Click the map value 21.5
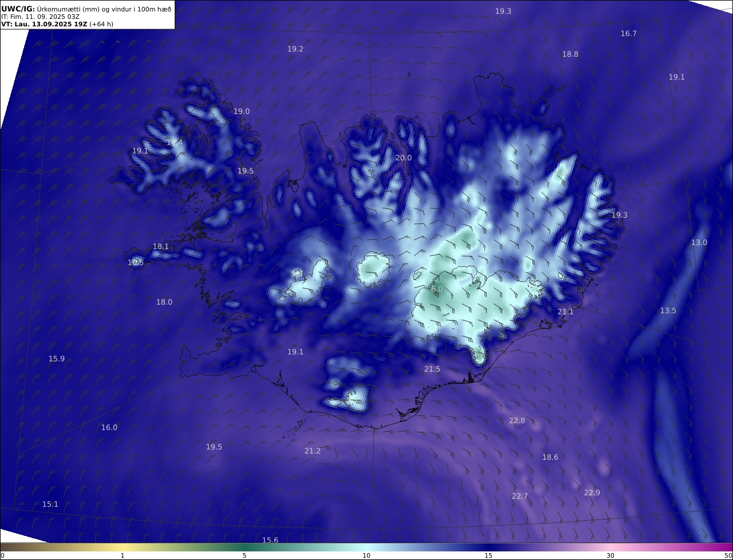Image resolution: width=733 pixels, height=560 pixels. click(432, 369)
